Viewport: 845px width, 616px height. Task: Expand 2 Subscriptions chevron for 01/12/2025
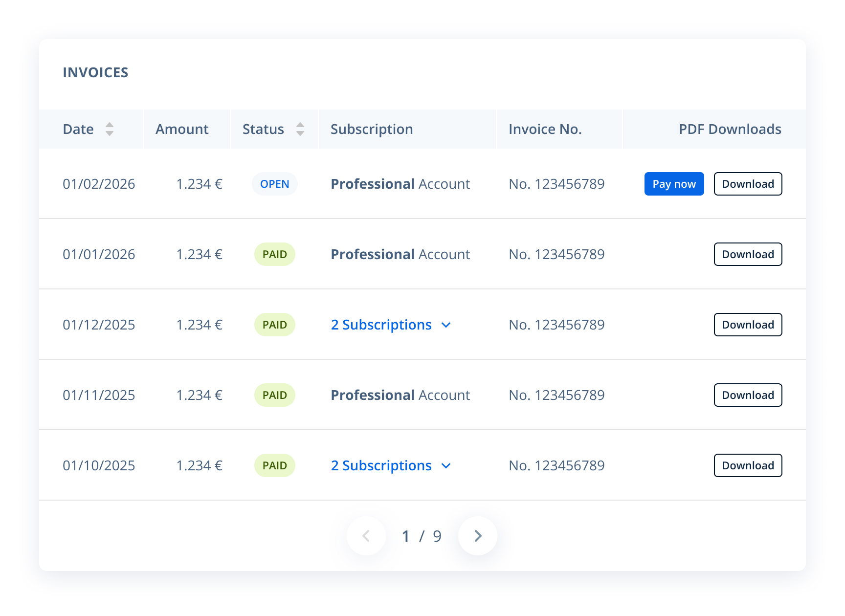(x=446, y=325)
